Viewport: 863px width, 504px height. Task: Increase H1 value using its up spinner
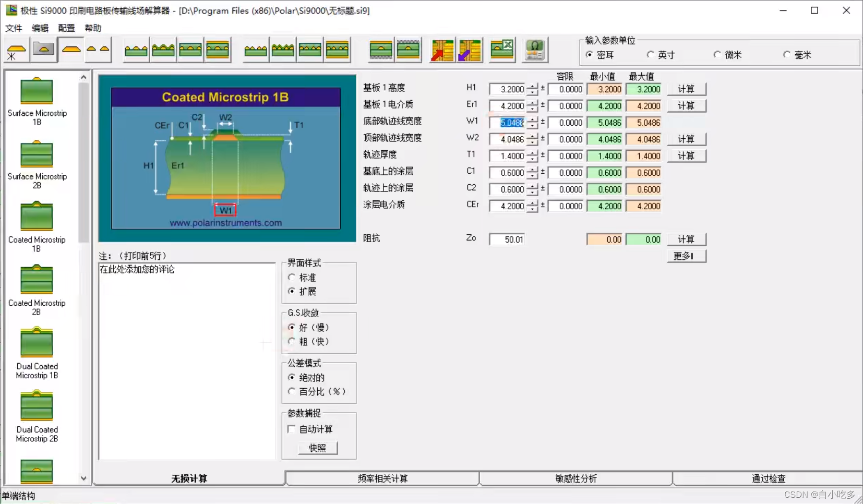(x=533, y=86)
